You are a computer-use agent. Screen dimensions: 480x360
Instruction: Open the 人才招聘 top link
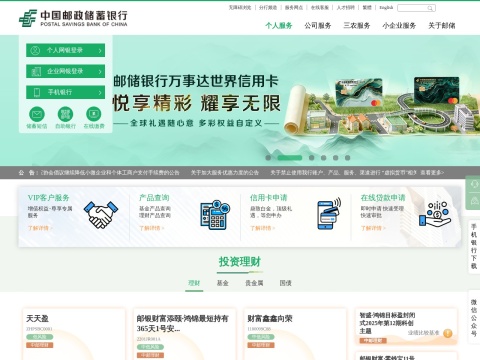point(346,7)
